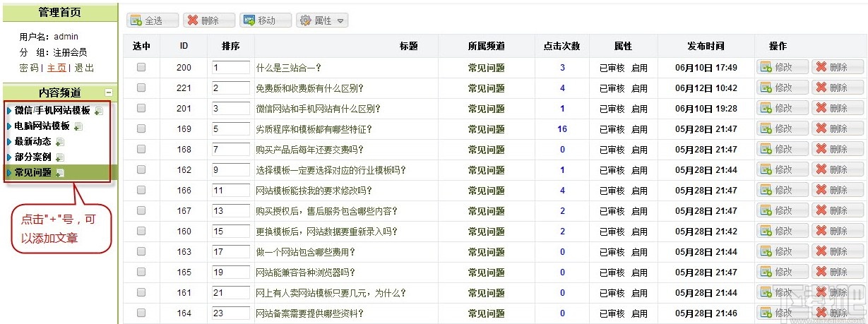
Task: Check the checkbox for article ID 169
Action: [141, 129]
